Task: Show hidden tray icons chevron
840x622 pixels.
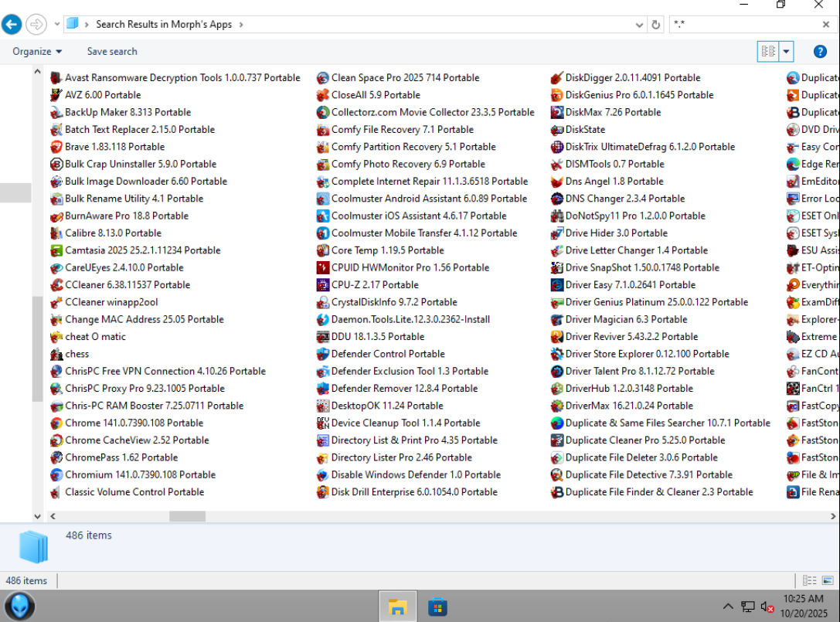Action: pos(727,607)
